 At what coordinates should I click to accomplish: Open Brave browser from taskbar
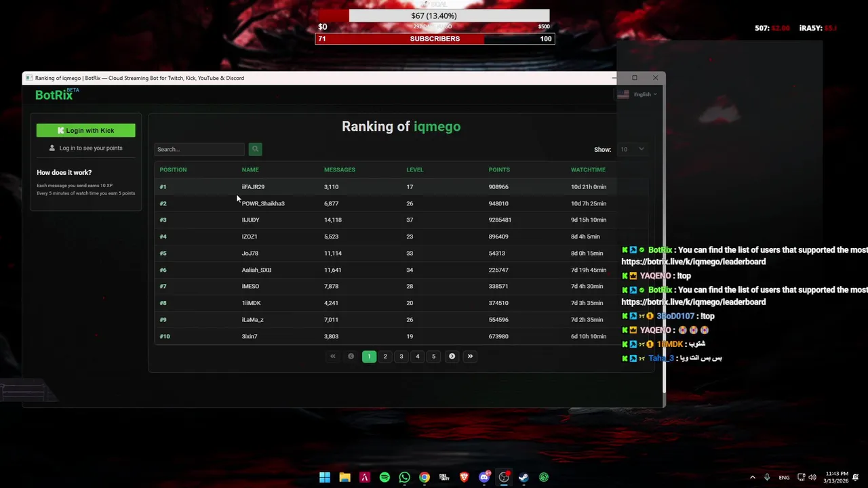point(464,477)
